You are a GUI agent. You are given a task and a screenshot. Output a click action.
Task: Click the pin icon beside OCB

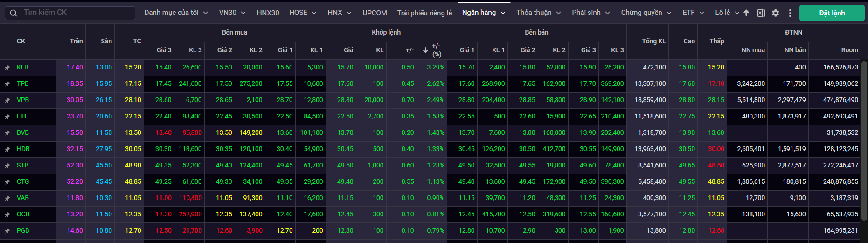7,215
